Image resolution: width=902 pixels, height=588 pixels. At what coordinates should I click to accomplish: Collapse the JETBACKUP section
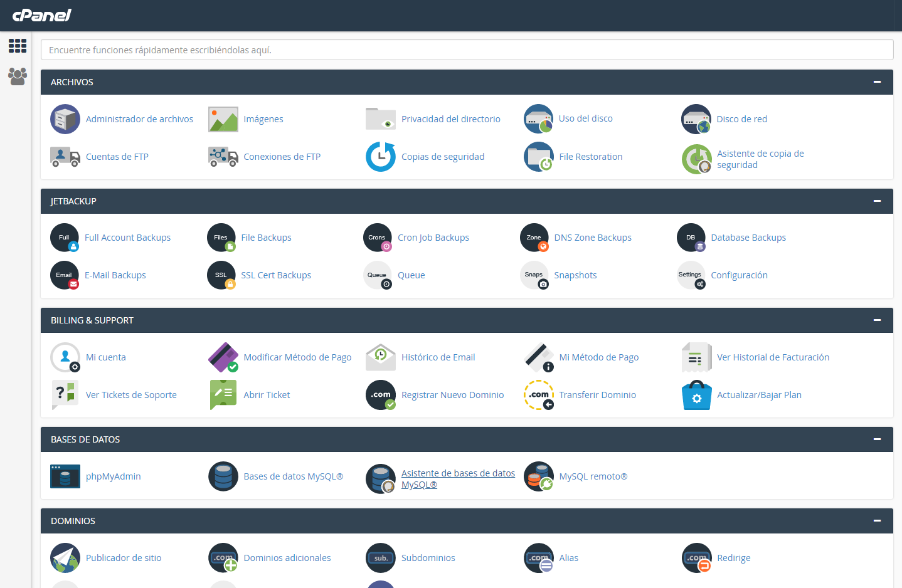(x=877, y=201)
